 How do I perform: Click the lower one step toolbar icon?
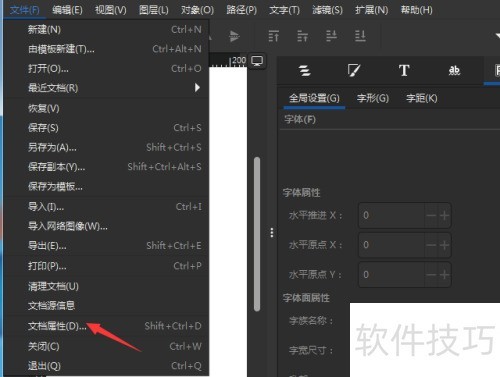[331, 36]
